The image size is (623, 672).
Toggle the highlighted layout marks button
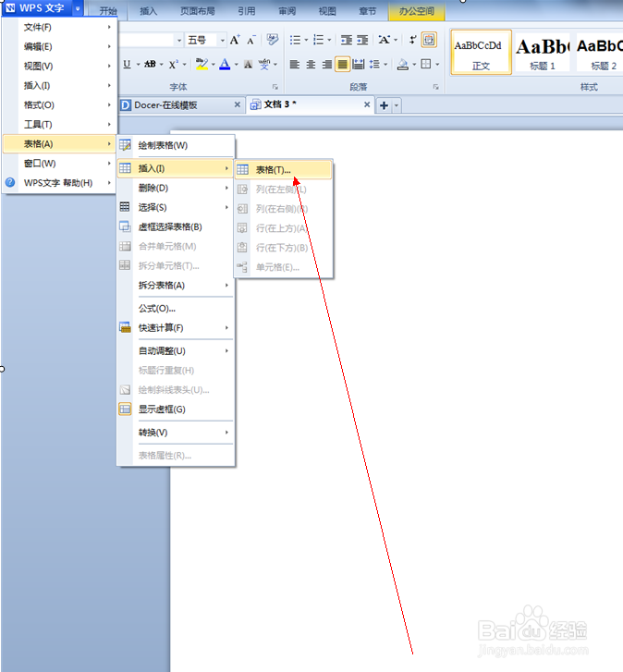[429, 40]
